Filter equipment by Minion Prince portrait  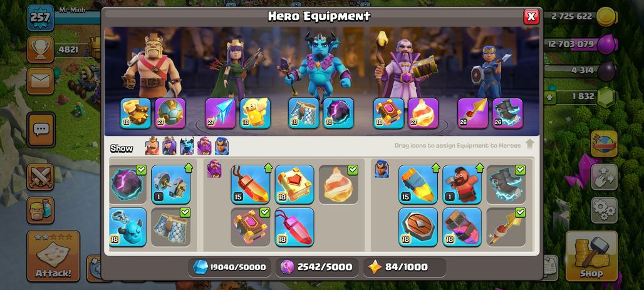[x=187, y=146]
